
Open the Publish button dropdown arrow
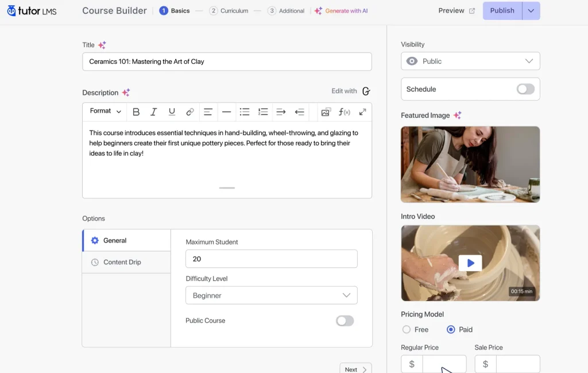[x=531, y=11]
